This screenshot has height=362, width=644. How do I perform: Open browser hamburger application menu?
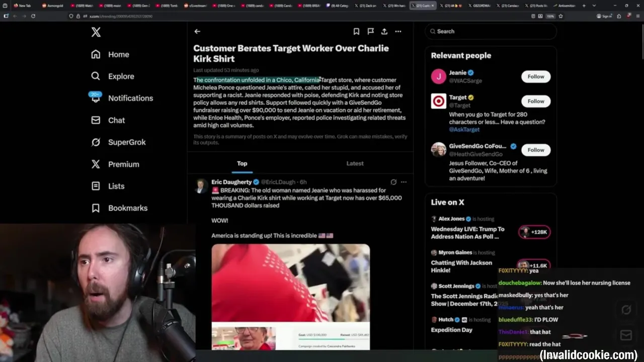(x=637, y=16)
